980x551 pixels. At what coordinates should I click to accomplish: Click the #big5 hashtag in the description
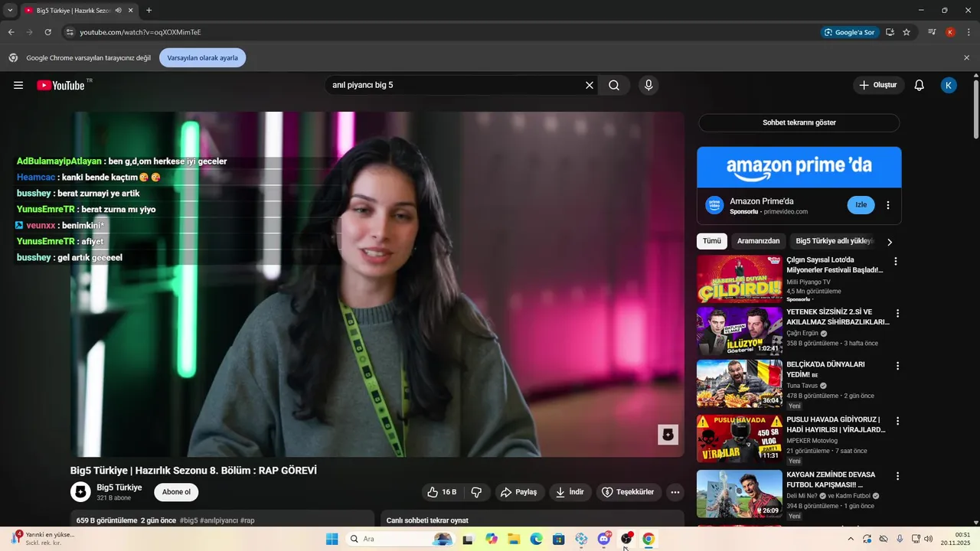pyautogui.click(x=189, y=520)
